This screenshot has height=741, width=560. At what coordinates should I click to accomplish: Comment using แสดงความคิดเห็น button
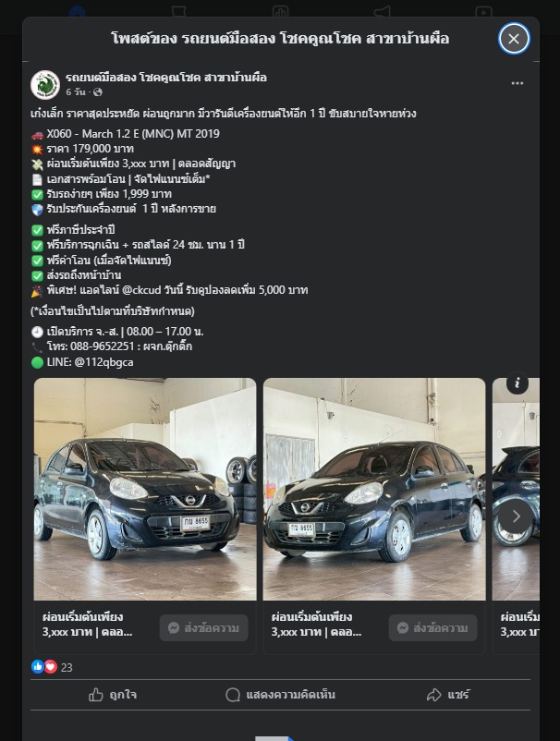(x=280, y=695)
